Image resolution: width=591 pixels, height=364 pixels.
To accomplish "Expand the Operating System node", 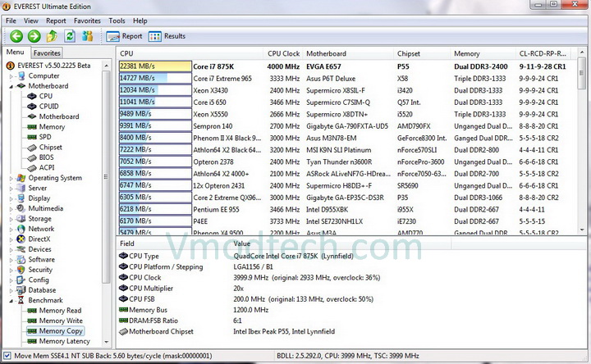I will (x=11, y=178).
